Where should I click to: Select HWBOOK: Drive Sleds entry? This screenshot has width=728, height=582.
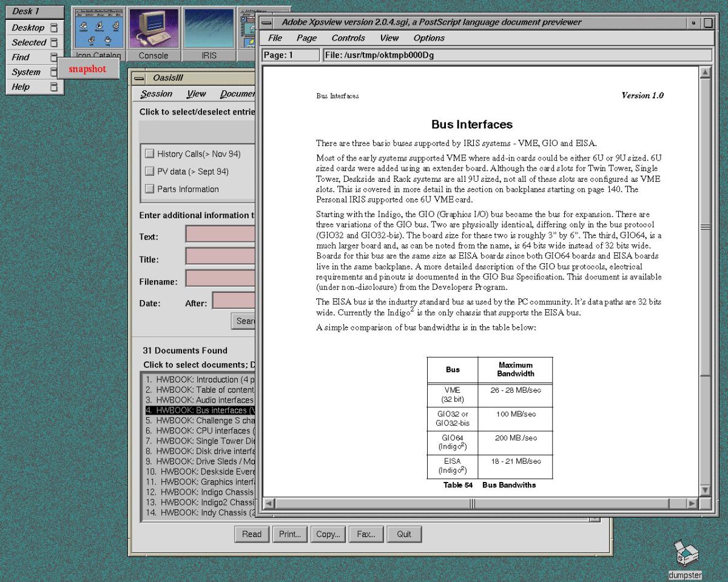click(x=200, y=461)
